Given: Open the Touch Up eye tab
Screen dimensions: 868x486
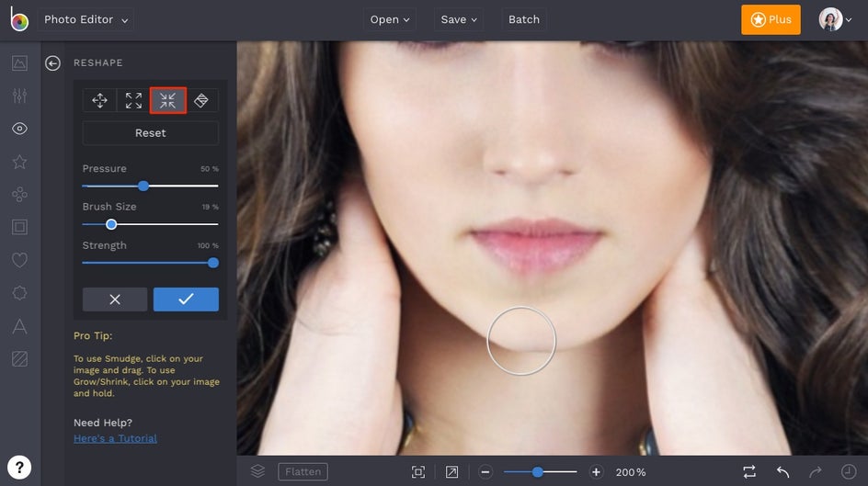Looking at the screenshot, I should point(19,129).
